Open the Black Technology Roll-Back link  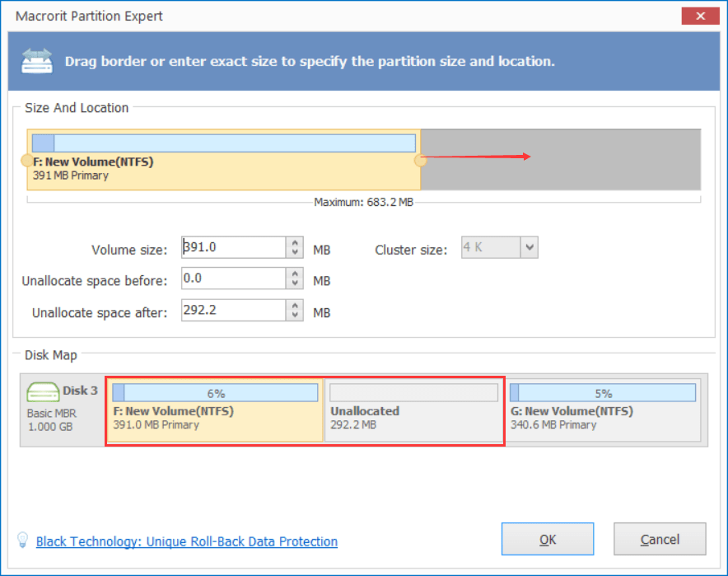click(x=187, y=541)
